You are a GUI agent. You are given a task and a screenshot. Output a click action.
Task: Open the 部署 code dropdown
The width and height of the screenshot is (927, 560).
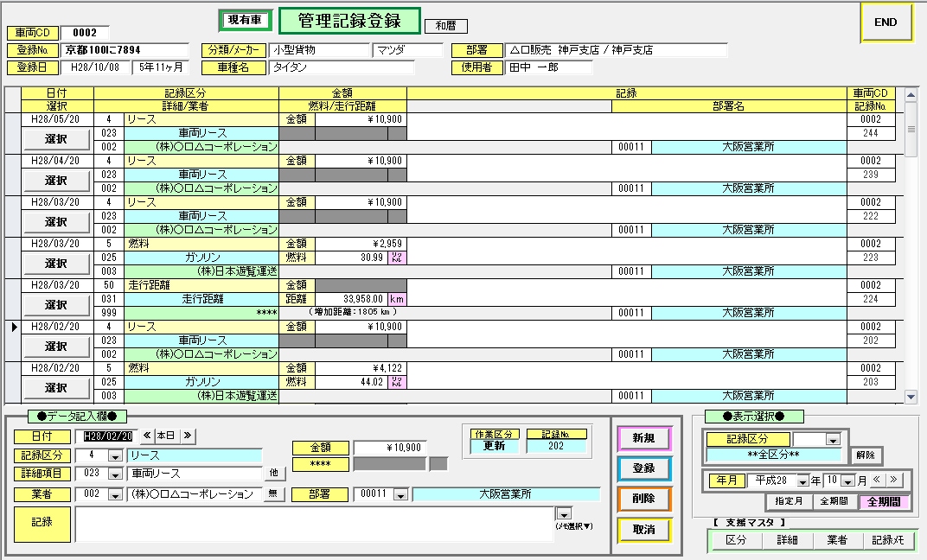click(401, 494)
